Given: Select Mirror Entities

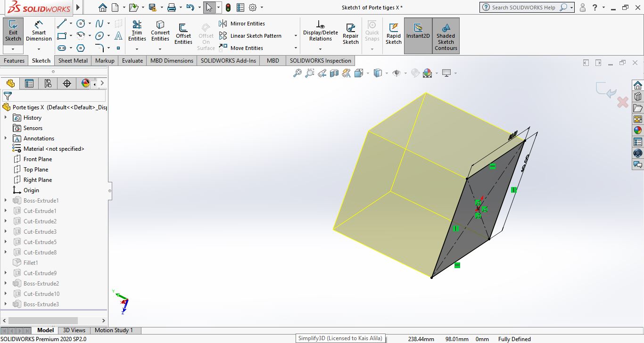Looking at the screenshot, I should 242,24.
